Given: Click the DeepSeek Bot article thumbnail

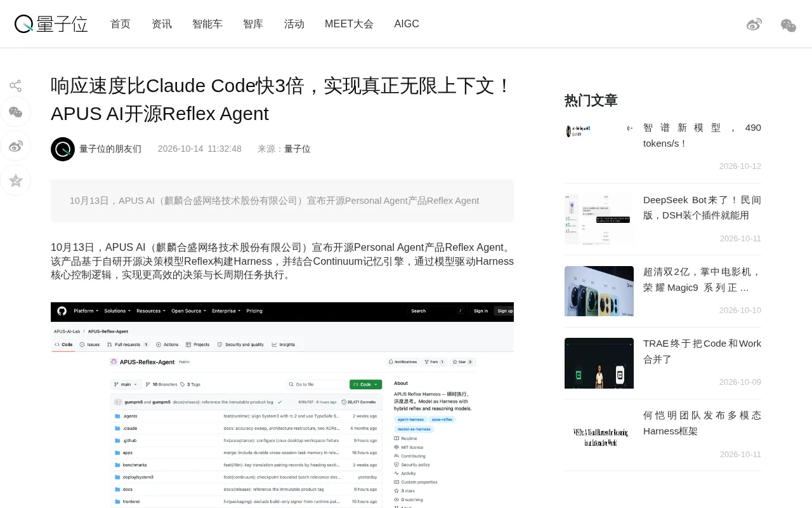Looking at the screenshot, I should pos(599,219).
